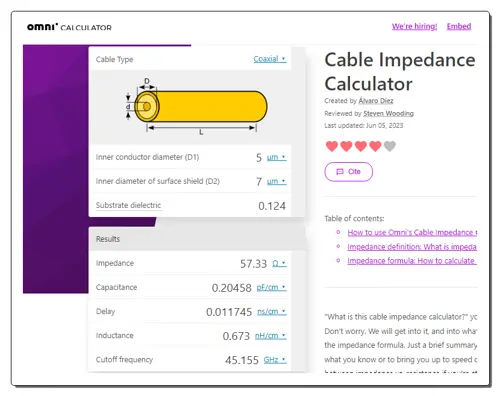
Task: Change the inner conductor diameter unit dropdown
Action: 276,157
